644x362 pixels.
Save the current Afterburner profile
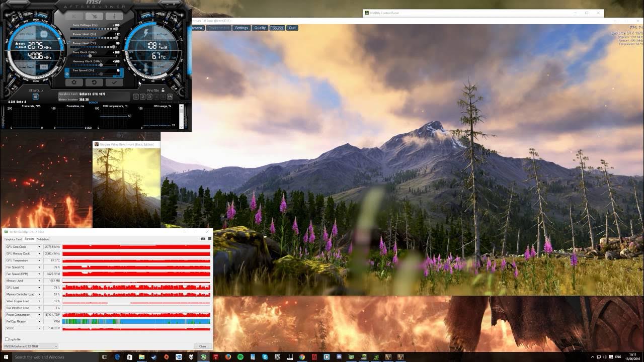pos(170,97)
